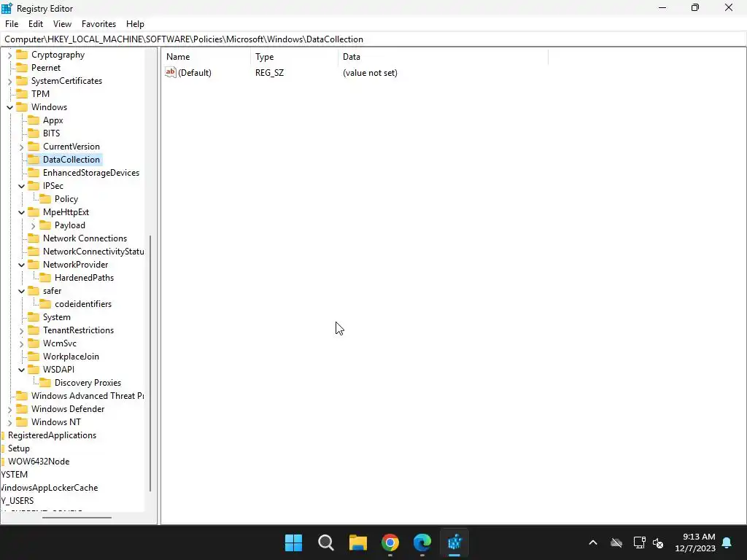
Task: Open the notifications bell
Action: coord(727,542)
